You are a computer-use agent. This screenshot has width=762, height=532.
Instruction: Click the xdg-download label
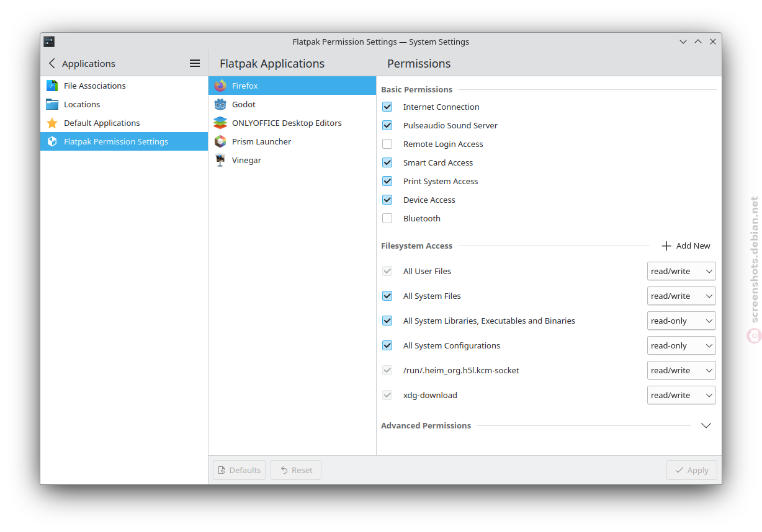coord(430,395)
